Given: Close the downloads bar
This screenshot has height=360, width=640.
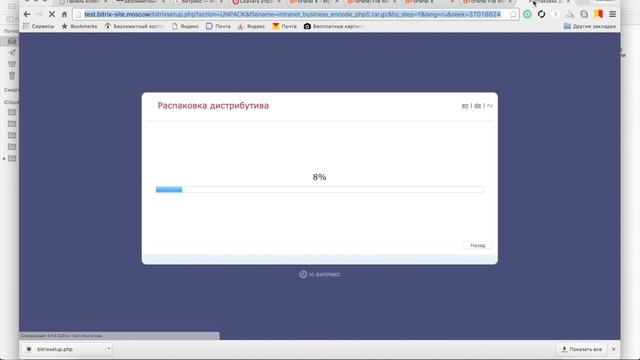Looking at the screenshot, I should click(613, 349).
